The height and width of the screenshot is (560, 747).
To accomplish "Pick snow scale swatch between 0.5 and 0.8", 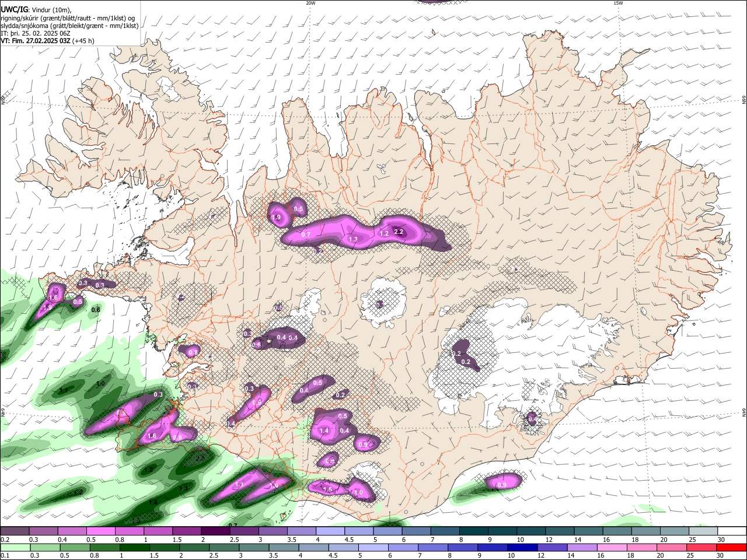I will coord(100,531).
